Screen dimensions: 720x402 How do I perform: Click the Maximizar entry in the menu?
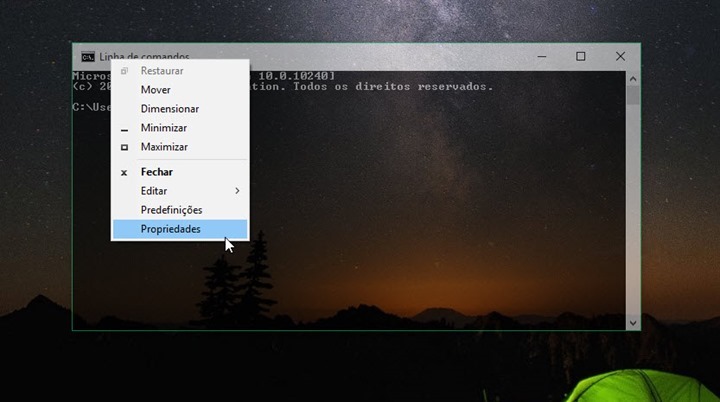164,147
